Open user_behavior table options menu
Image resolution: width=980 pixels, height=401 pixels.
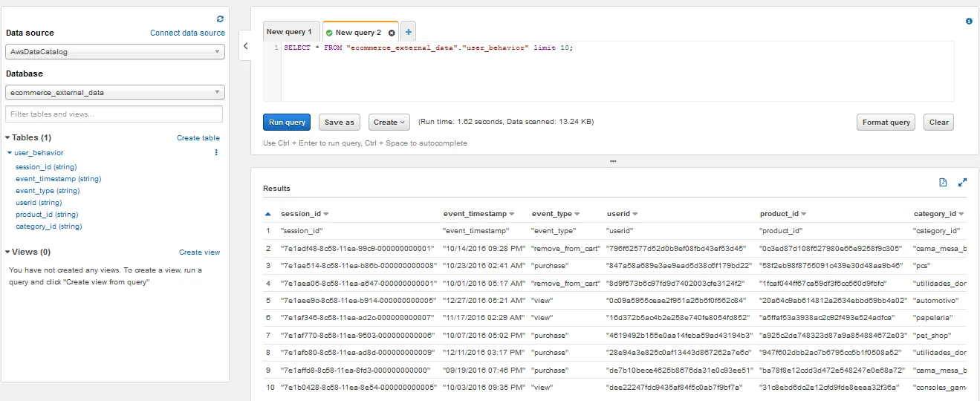[216, 152]
